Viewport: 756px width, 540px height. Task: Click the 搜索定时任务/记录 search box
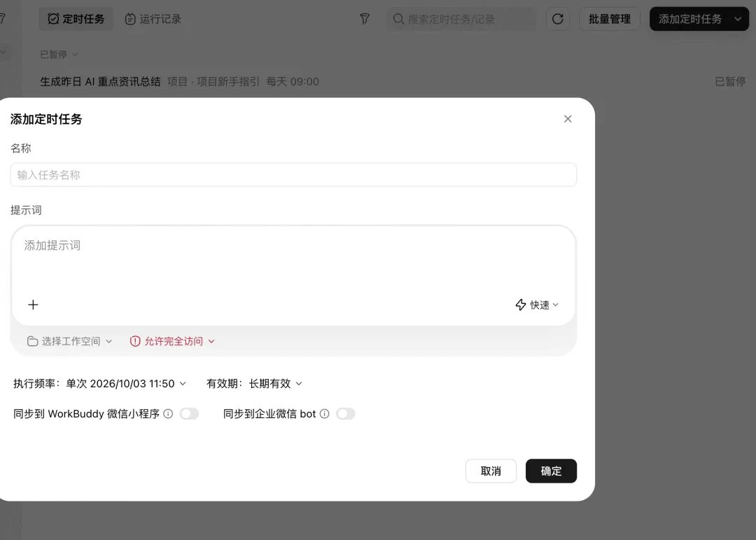tap(461, 19)
